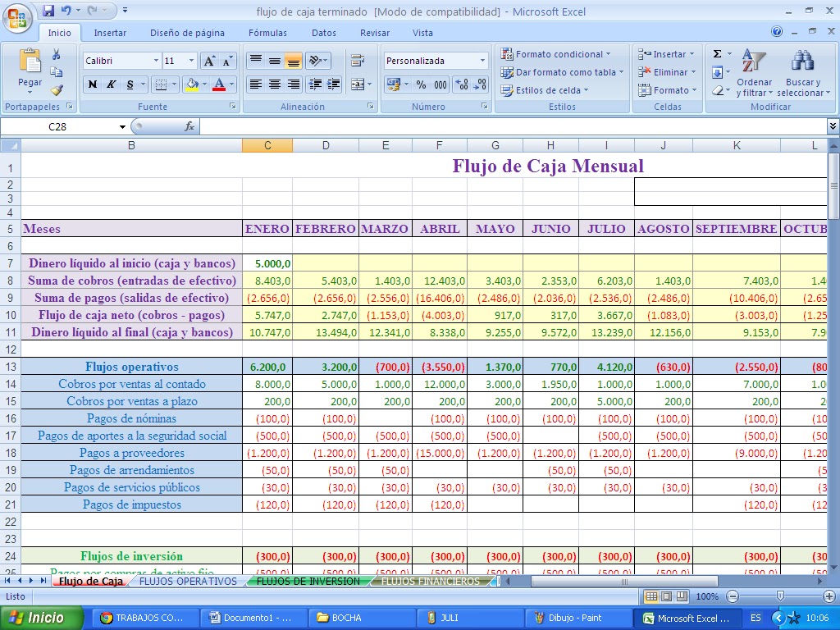
Task: Open Estilos de celda menu
Action: pos(545,90)
